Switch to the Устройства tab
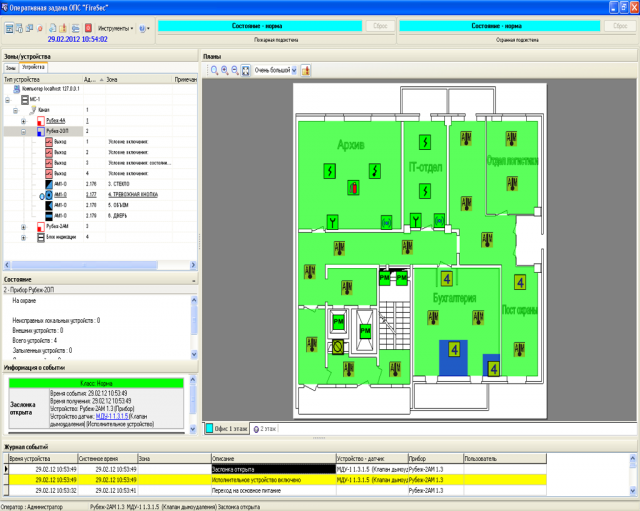 (34, 67)
